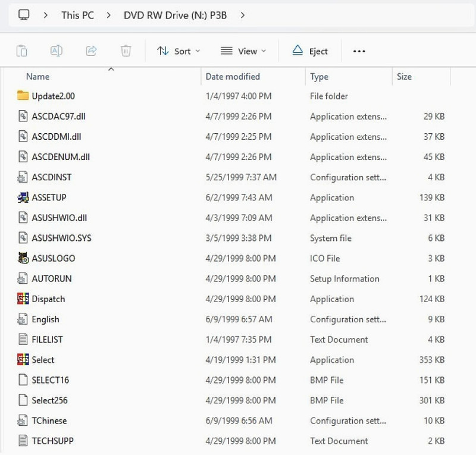Click the 139 KB size value
The width and height of the screenshot is (476, 455).
click(432, 197)
